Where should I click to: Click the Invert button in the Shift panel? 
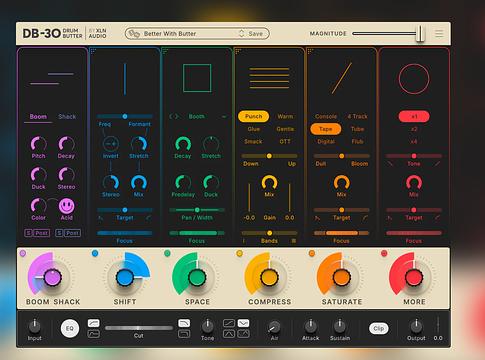tap(110, 144)
